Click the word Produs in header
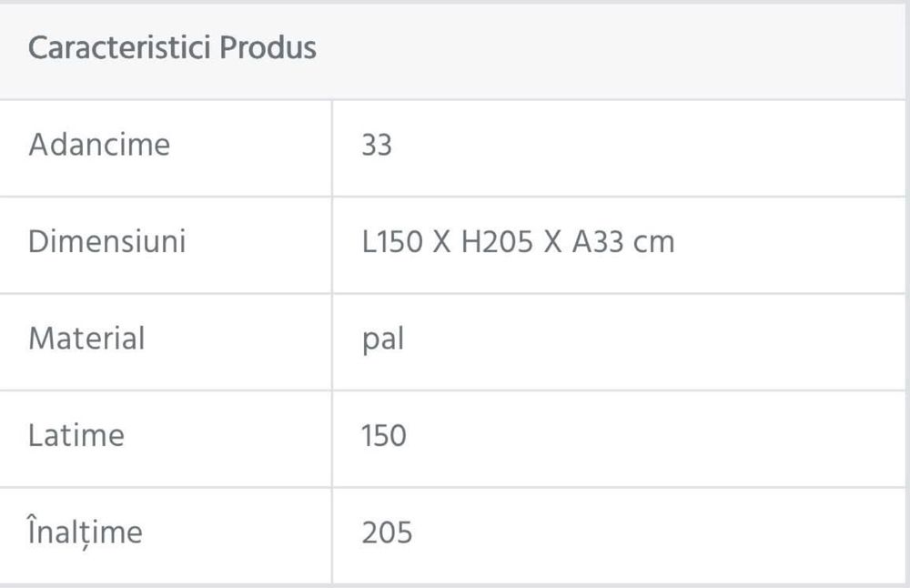 [268, 47]
